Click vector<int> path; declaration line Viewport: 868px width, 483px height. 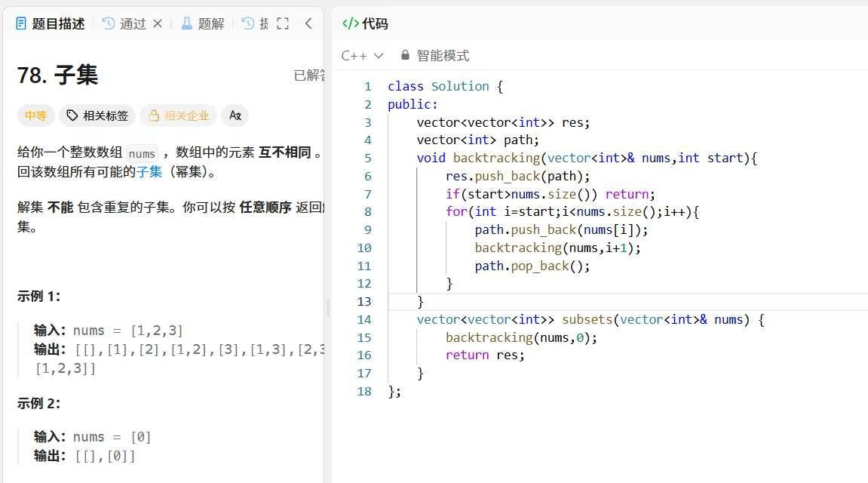tap(477, 140)
